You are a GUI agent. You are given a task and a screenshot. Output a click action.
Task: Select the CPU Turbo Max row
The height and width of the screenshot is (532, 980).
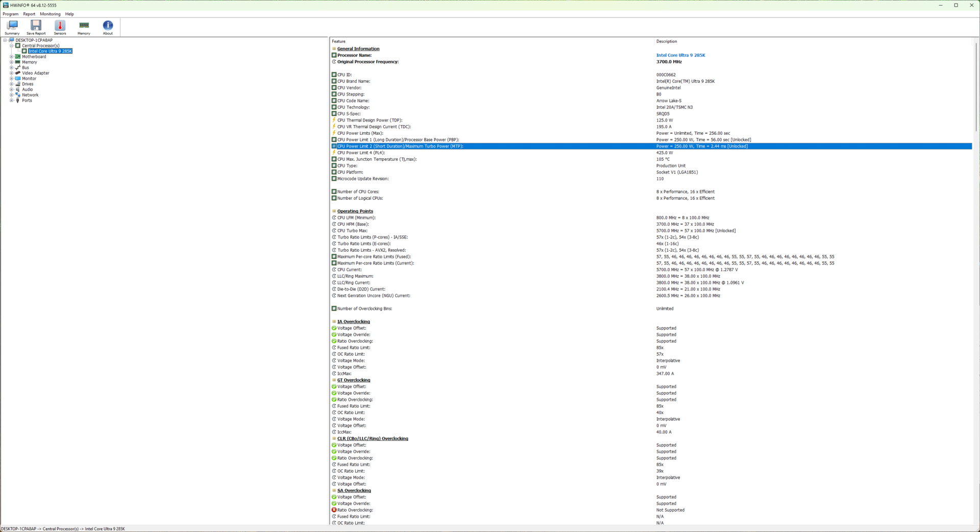click(x=651, y=231)
